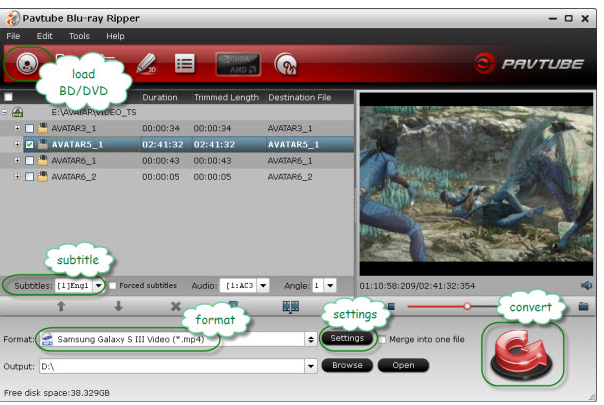Click the title icon of AVATAR6_1
This screenshot has height=405, width=604.
point(43,160)
